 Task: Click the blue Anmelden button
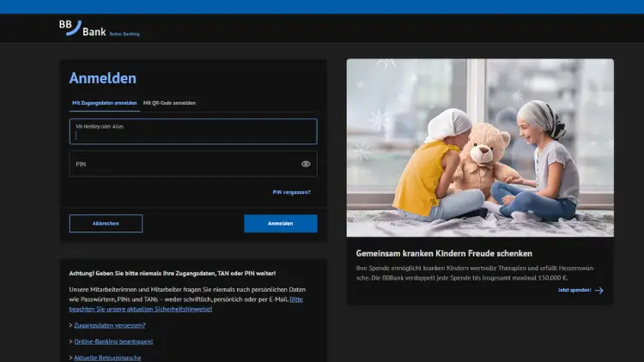pos(281,223)
